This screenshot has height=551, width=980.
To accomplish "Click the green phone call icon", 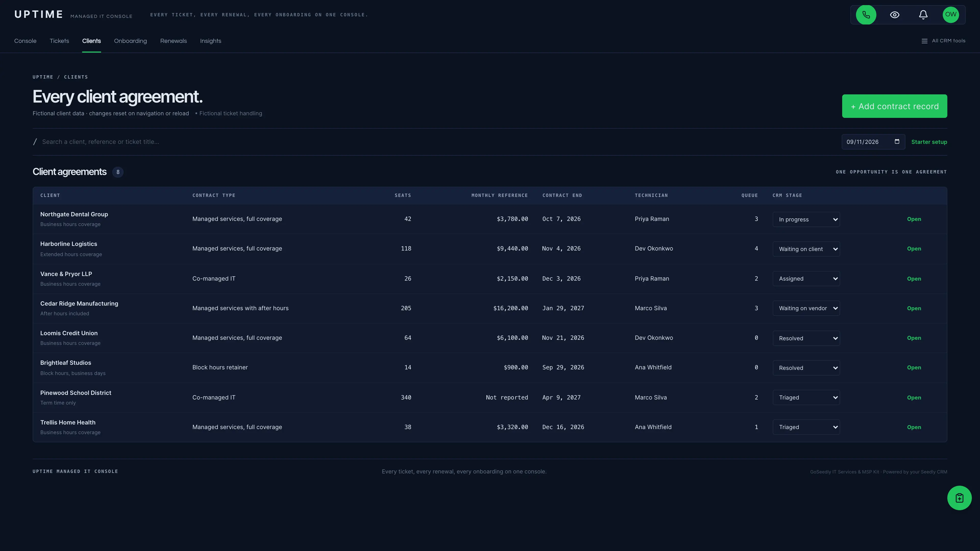I will coord(866,15).
